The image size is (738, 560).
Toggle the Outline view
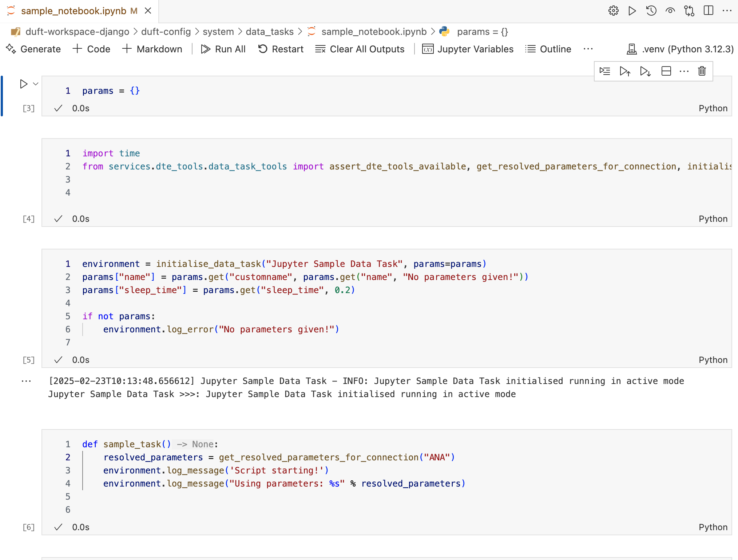click(548, 49)
